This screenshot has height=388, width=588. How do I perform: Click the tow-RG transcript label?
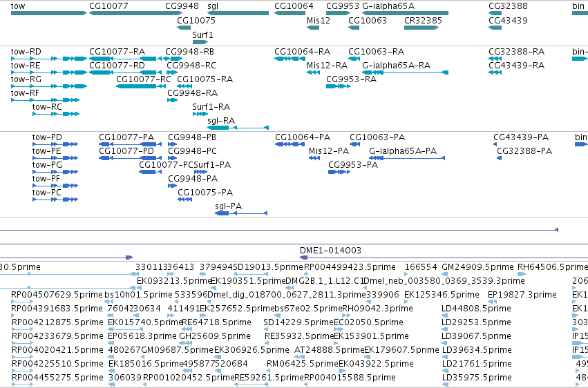tap(26, 79)
